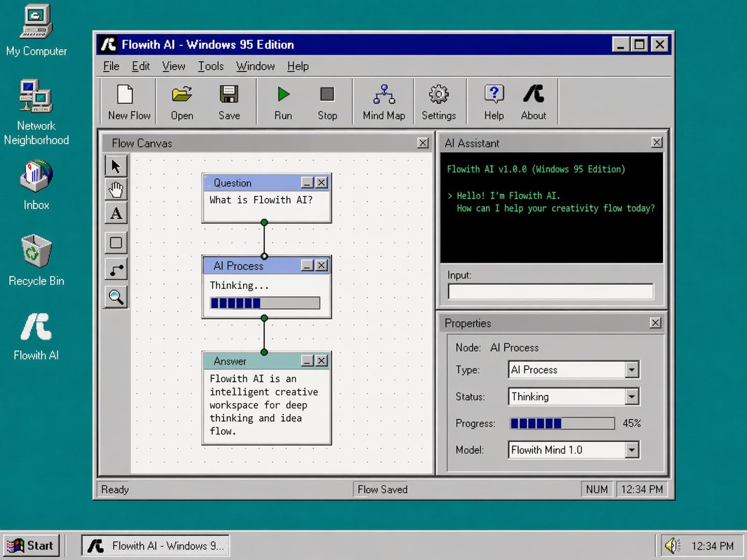Minimize the Question node
This screenshot has height=560, width=747.
tap(308, 182)
